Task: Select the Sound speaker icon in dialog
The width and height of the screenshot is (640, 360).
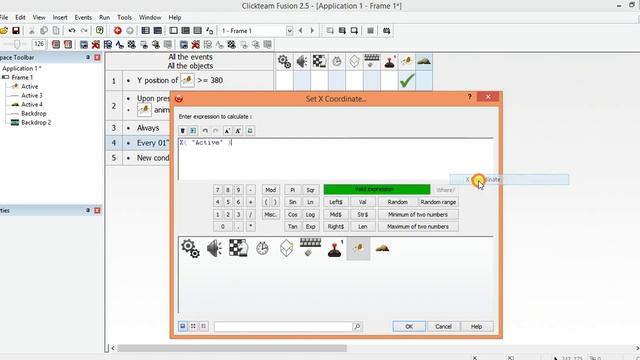Action: [x=214, y=248]
